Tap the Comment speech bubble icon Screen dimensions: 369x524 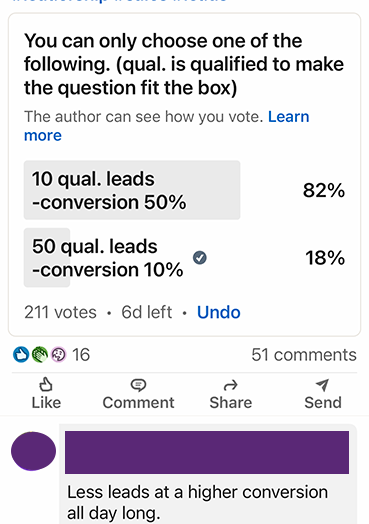(x=138, y=385)
